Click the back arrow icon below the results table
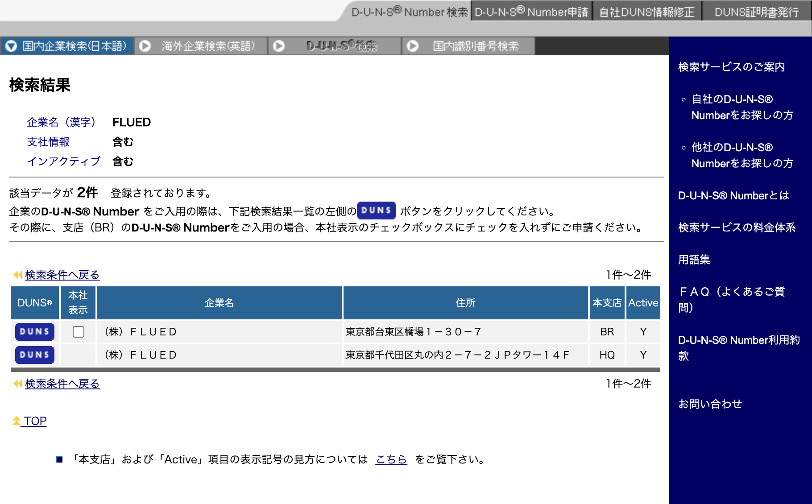This screenshot has width=812, height=504. click(x=18, y=384)
